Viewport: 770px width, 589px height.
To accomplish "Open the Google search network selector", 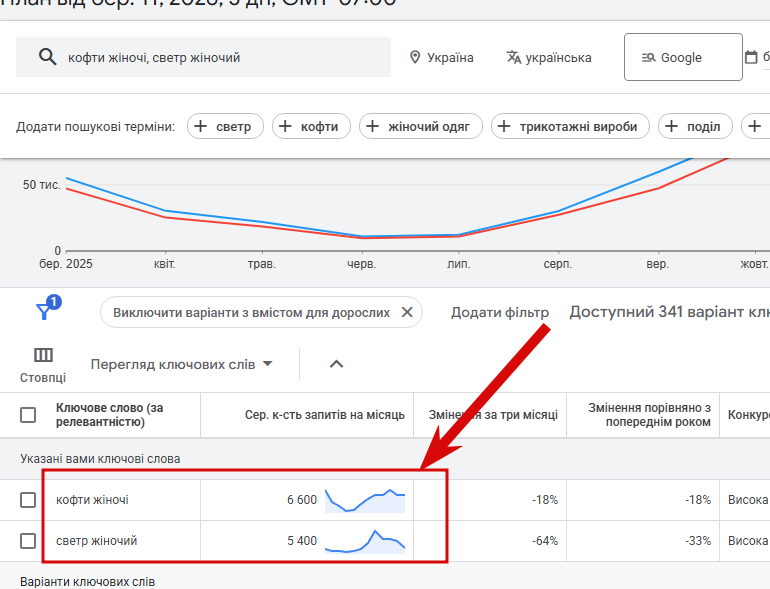I will click(683, 57).
